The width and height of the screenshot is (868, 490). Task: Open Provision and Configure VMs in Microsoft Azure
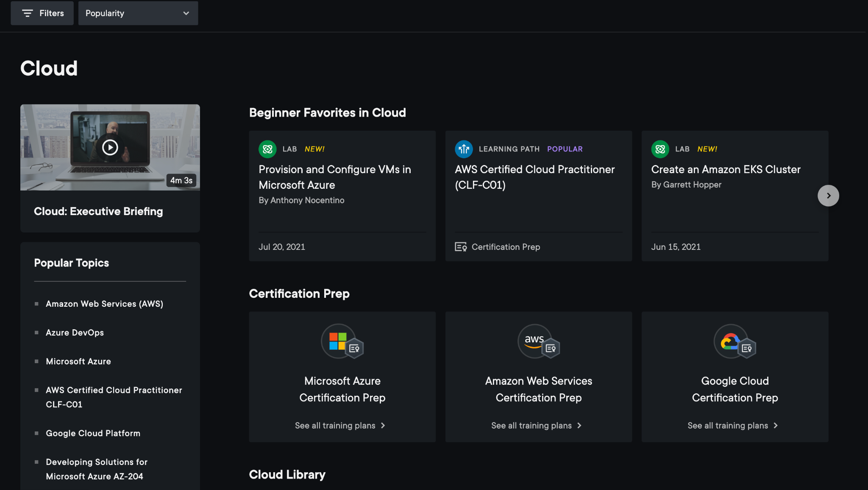[335, 177]
